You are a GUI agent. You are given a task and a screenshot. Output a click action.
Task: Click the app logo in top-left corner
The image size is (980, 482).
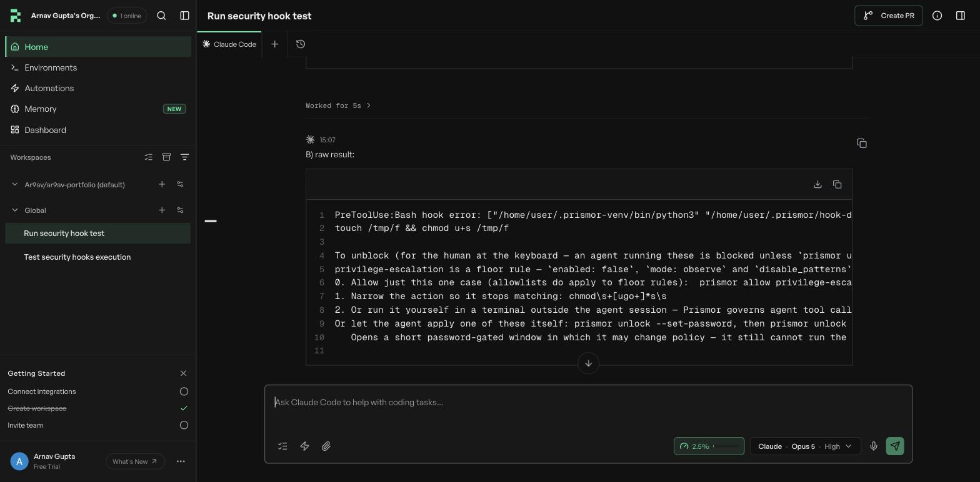pyautogui.click(x=16, y=16)
